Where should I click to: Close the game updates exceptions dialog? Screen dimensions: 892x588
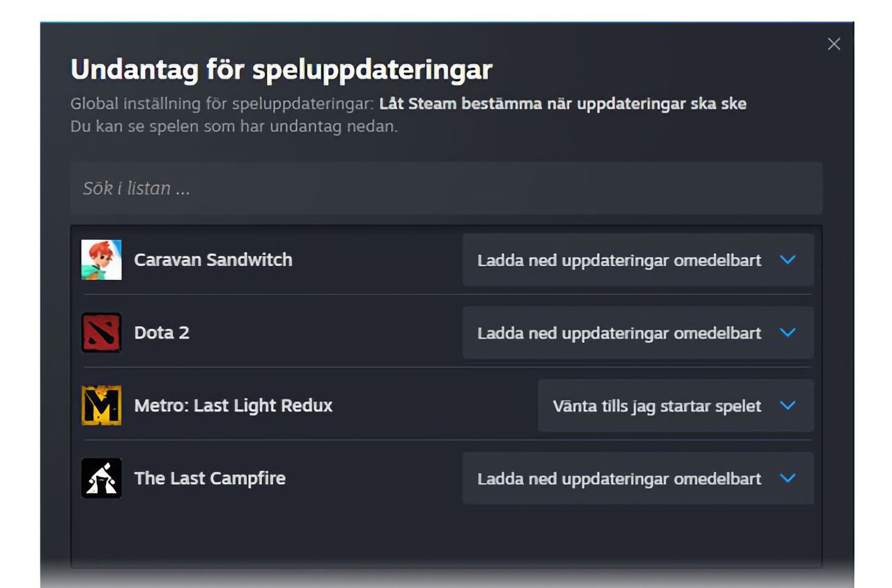[833, 43]
